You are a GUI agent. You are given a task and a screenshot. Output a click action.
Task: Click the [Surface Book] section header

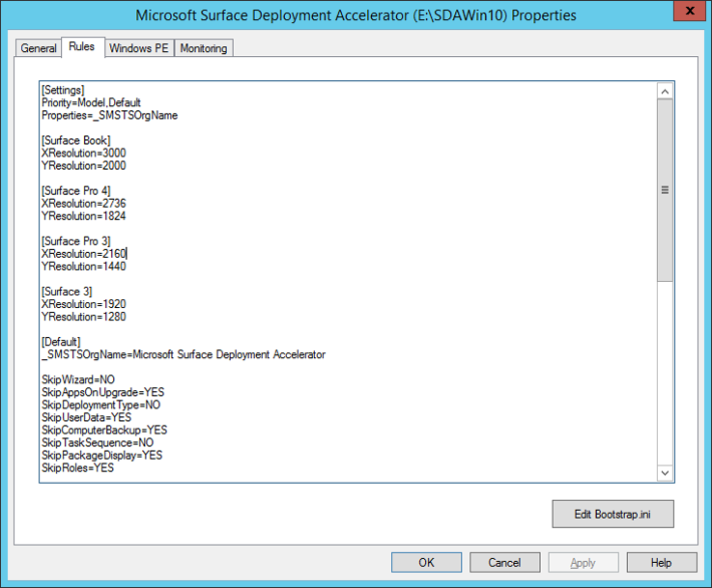(75, 140)
